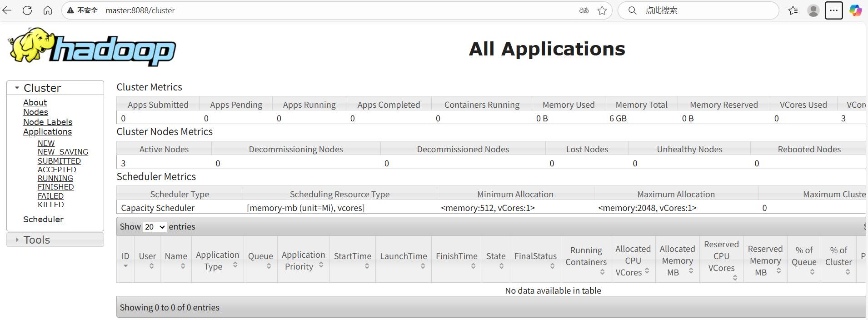This screenshot has height=320, width=868.
Task: Open the browser profile avatar
Action: coord(813,10)
